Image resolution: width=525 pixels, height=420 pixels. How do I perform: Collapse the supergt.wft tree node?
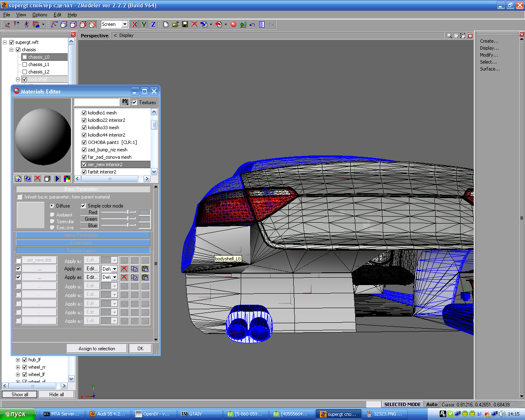pyautogui.click(x=5, y=42)
